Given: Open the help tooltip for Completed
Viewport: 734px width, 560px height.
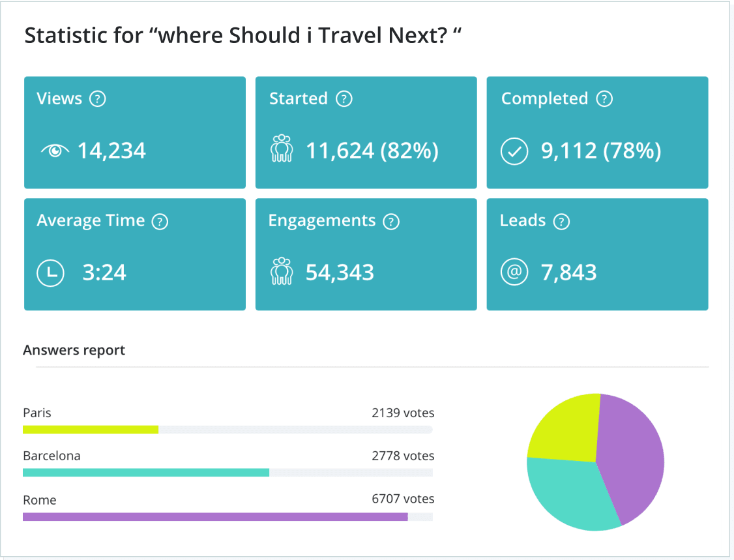Looking at the screenshot, I should [604, 99].
